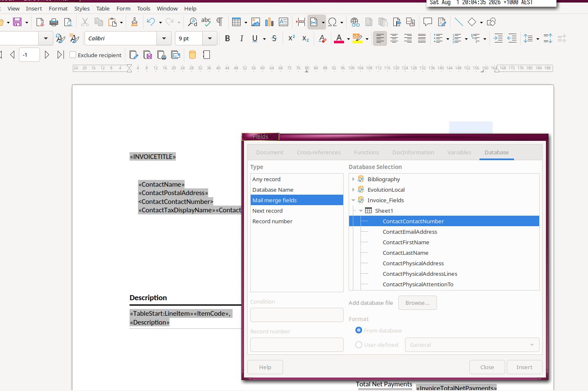Insert a chart
Viewport: 588px width, 391px height.
[x=270, y=22]
